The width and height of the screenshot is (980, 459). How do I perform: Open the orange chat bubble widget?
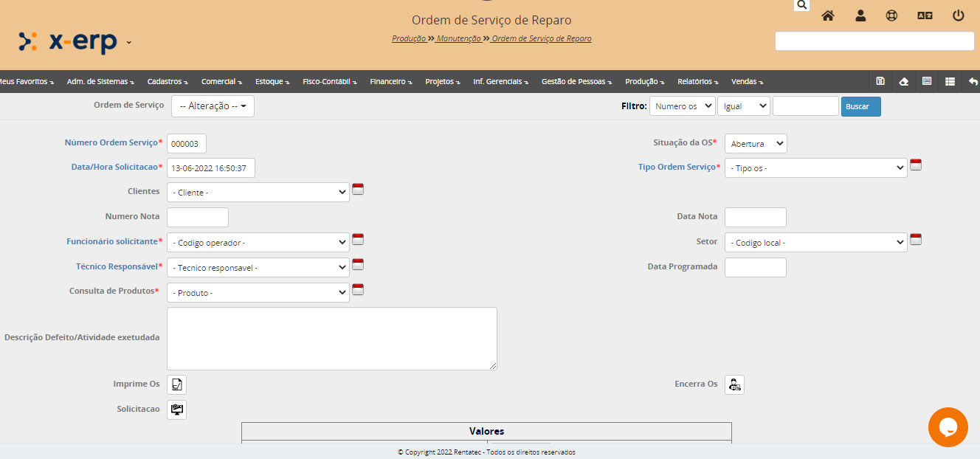(x=948, y=427)
